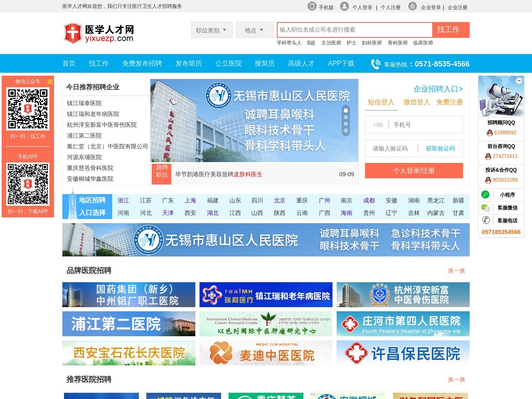Close the left QR code sidebar
532x399 pixels.
[50, 81]
